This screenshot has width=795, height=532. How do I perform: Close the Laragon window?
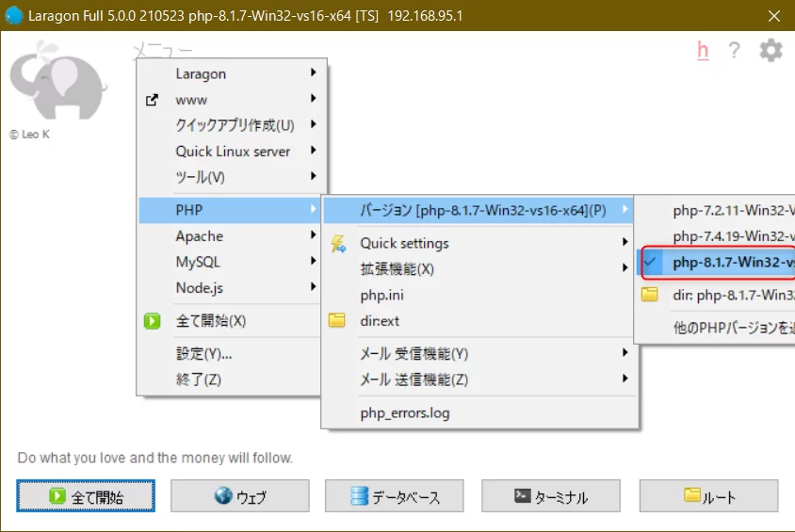(774, 16)
